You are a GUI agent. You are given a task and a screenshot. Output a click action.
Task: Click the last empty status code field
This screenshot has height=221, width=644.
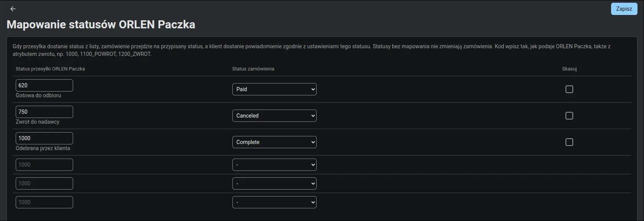click(44, 202)
